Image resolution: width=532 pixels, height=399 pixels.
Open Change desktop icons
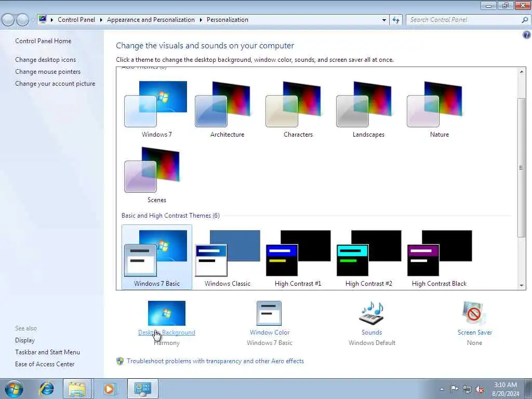[x=46, y=60]
